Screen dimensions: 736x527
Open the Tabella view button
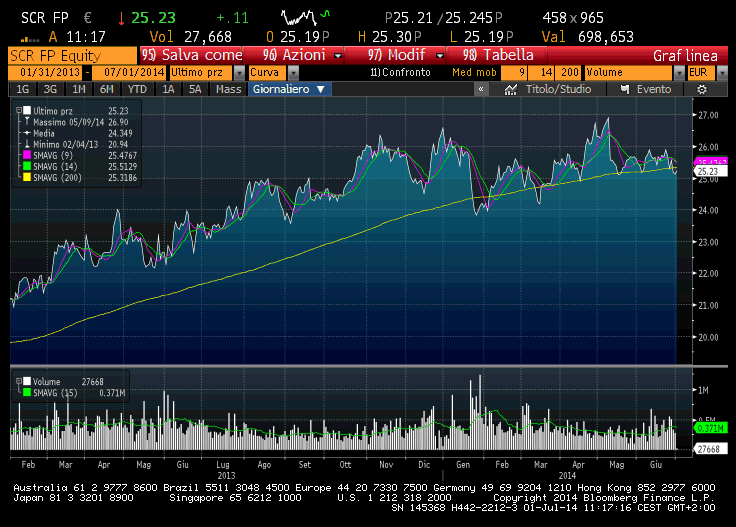[505, 55]
